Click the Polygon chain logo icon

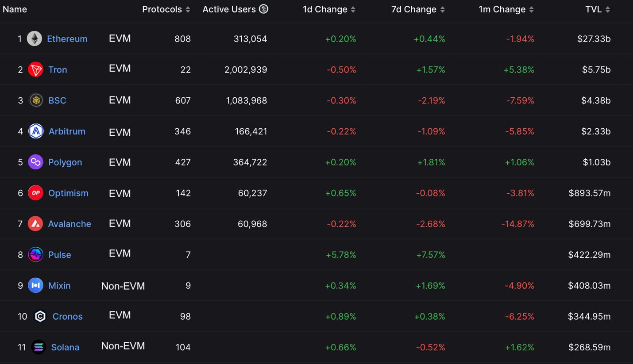[35, 162]
